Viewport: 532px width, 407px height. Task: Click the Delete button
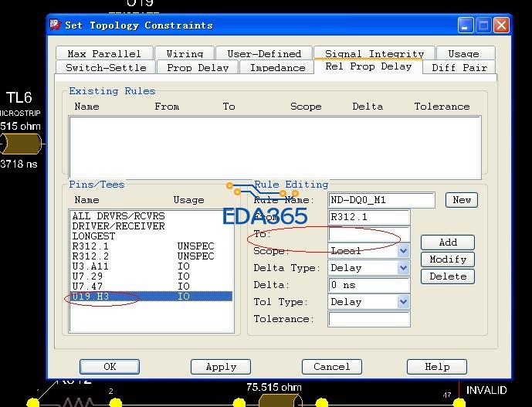coord(448,276)
